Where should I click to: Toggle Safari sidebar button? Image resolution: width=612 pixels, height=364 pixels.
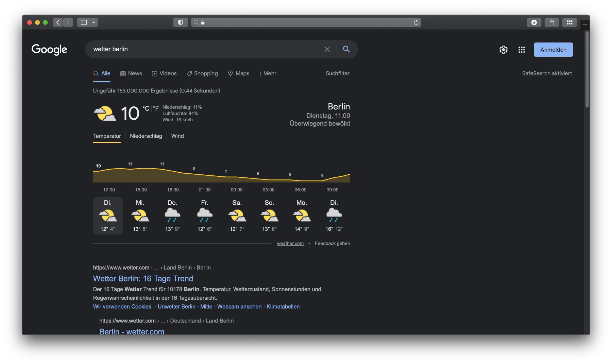84,22
